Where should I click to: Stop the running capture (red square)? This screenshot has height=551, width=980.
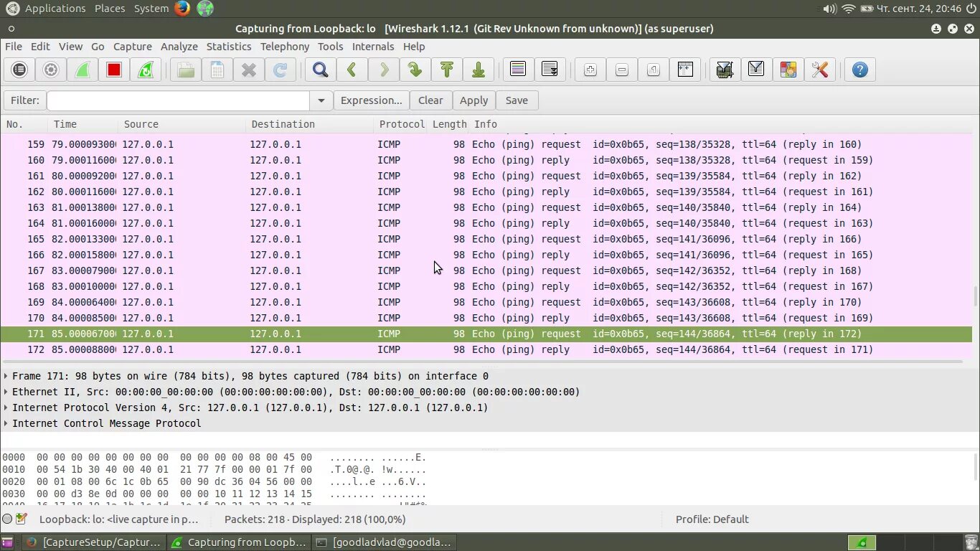coord(114,70)
